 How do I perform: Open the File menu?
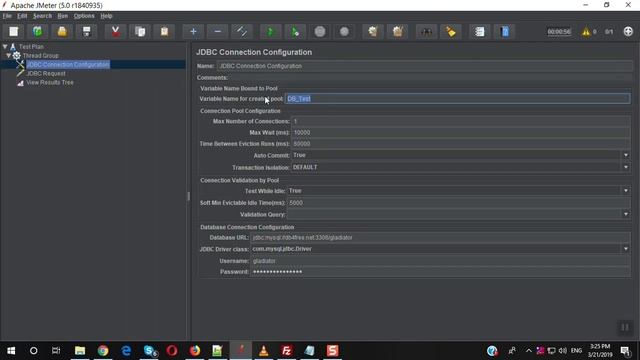point(7,16)
